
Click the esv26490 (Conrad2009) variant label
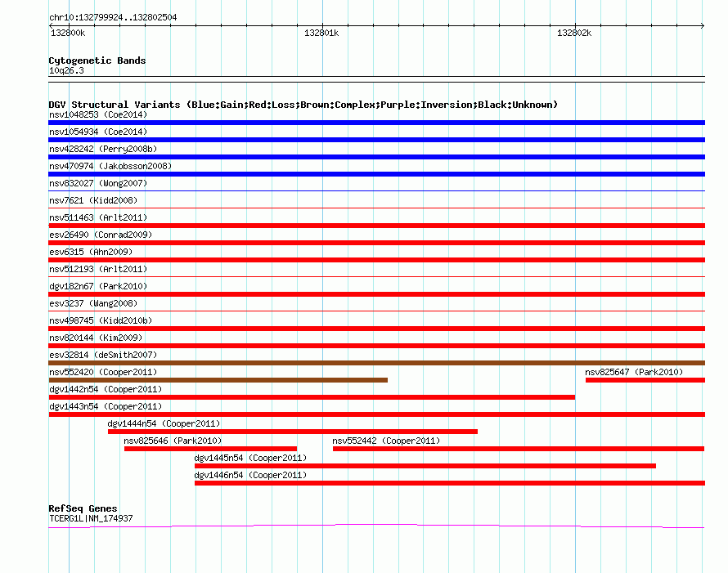pos(101,235)
